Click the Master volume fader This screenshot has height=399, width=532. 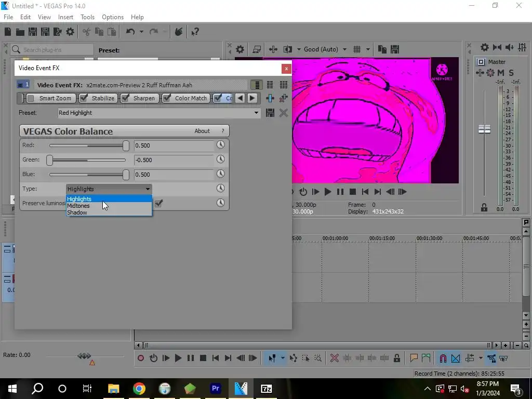point(484,129)
